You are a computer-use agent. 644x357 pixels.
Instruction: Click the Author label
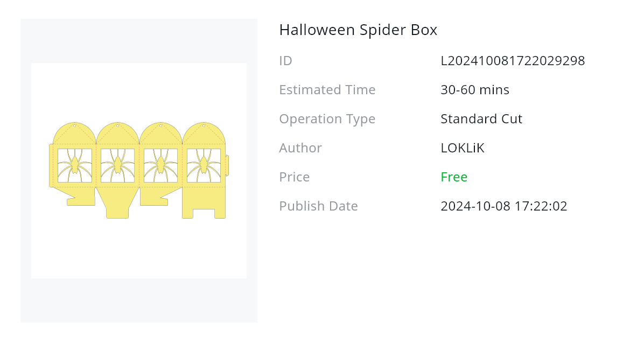click(x=300, y=148)
